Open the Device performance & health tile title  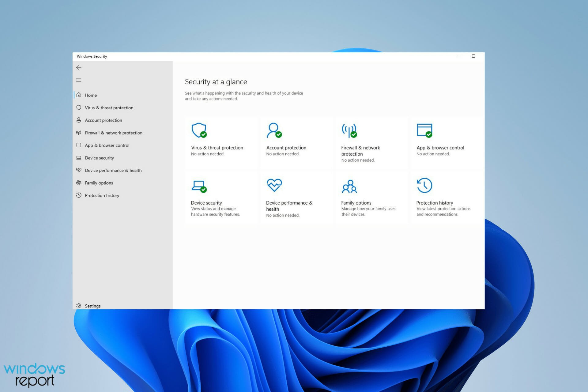(289, 206)
